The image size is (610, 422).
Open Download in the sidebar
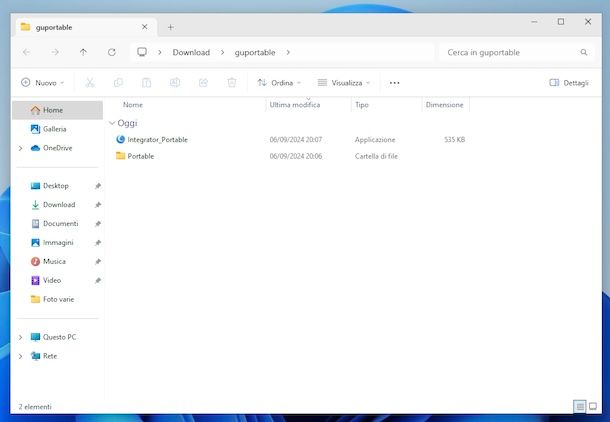point(59,205)
